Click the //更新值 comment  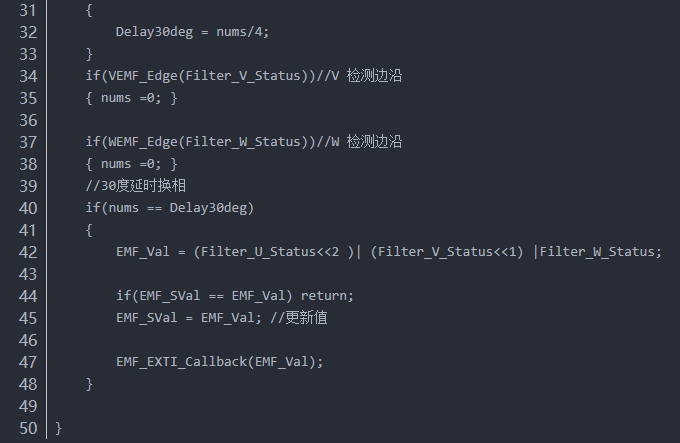299,318
